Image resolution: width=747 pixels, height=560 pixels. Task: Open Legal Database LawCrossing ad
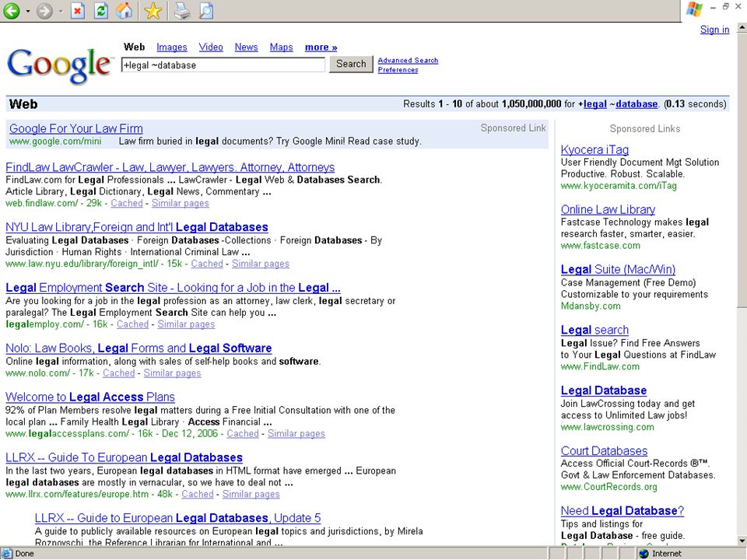604,390
